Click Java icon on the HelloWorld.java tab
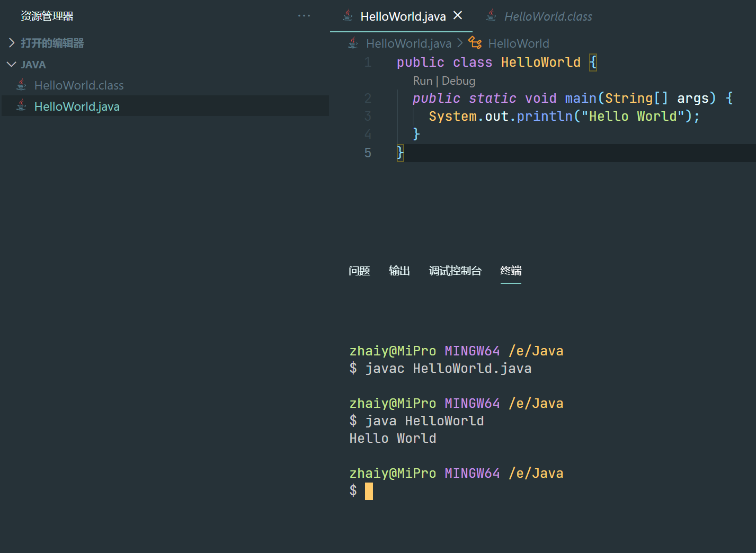756x553 pixels. [x=348, y=16]
